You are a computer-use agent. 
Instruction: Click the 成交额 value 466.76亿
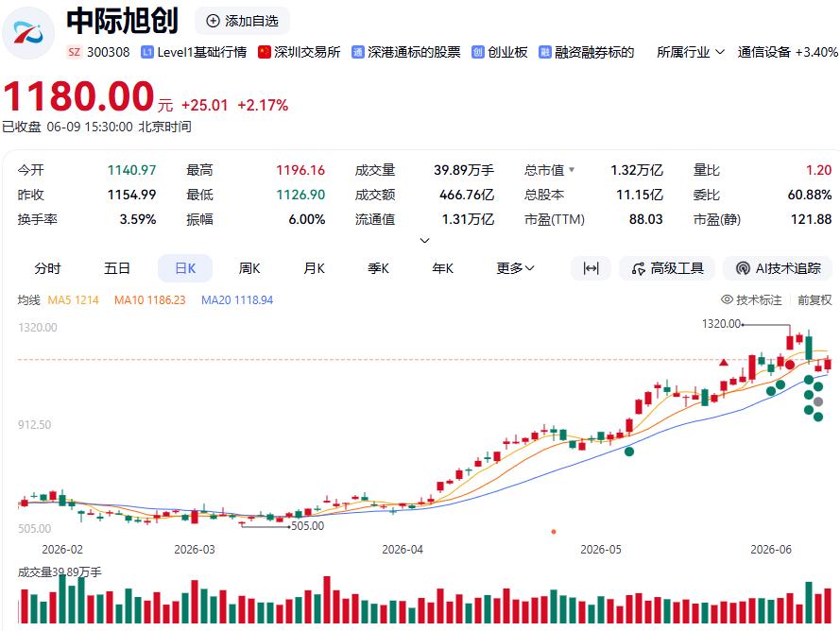click(x=467, y=195)
